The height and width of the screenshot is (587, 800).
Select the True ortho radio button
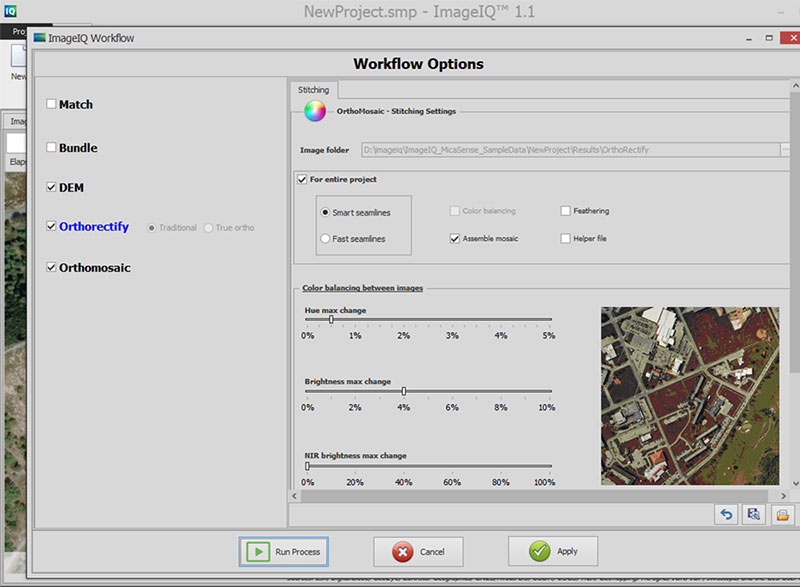pos(208,228)
